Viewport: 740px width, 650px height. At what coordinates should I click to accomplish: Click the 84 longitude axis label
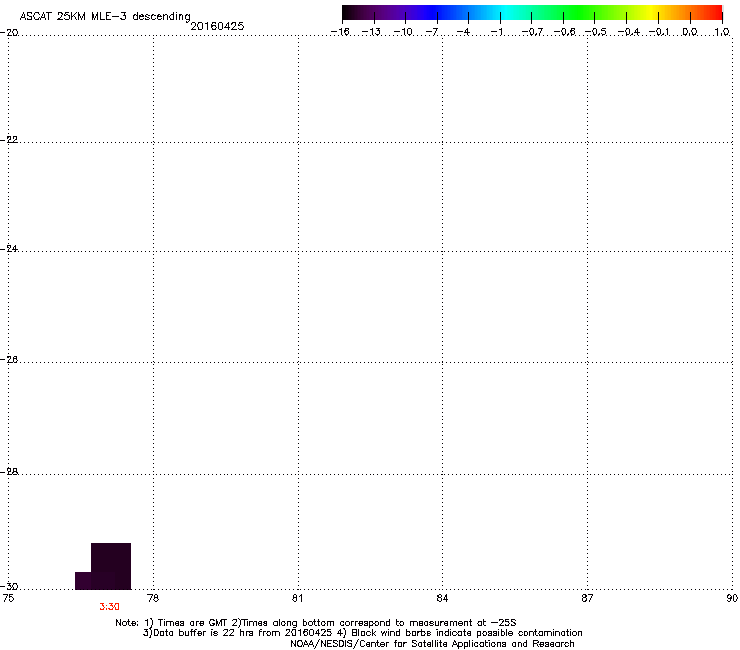pos(442,598)
